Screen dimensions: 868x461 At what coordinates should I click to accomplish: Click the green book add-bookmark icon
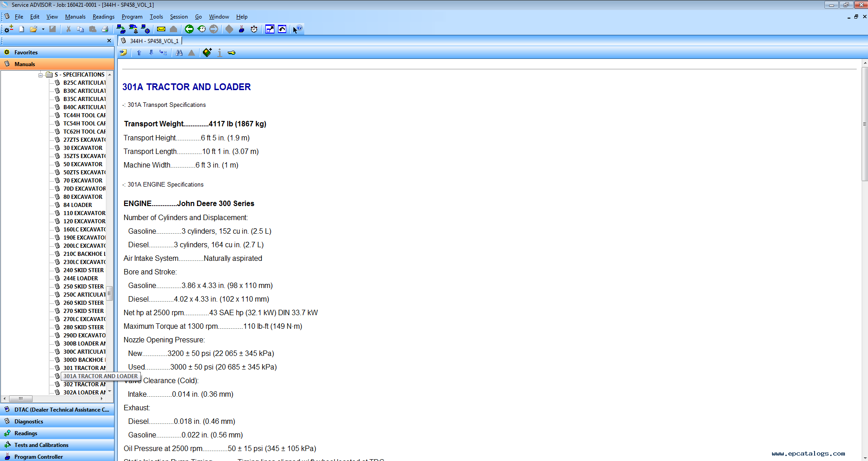pyautogui.click(x=207, y=53)
